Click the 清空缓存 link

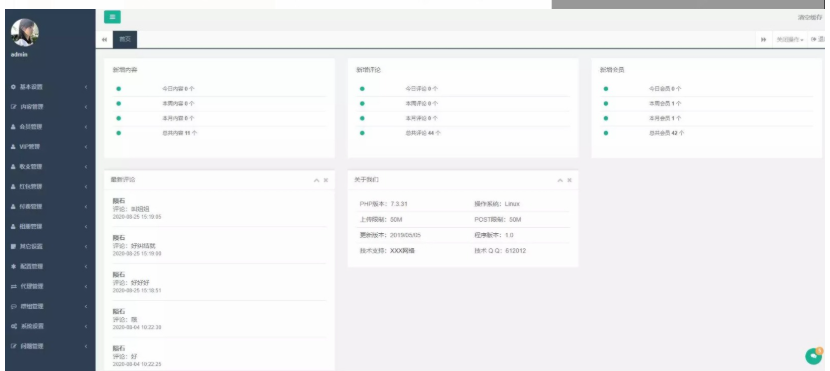coord(810,17)
